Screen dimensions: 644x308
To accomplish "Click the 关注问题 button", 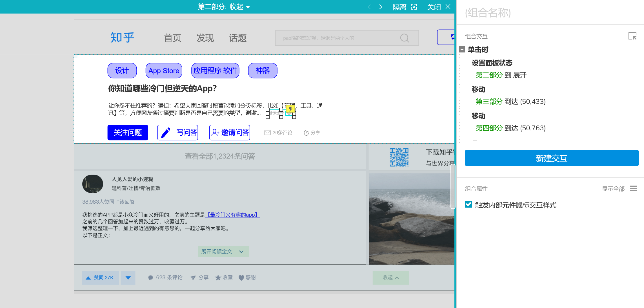I will pos(128,133).
